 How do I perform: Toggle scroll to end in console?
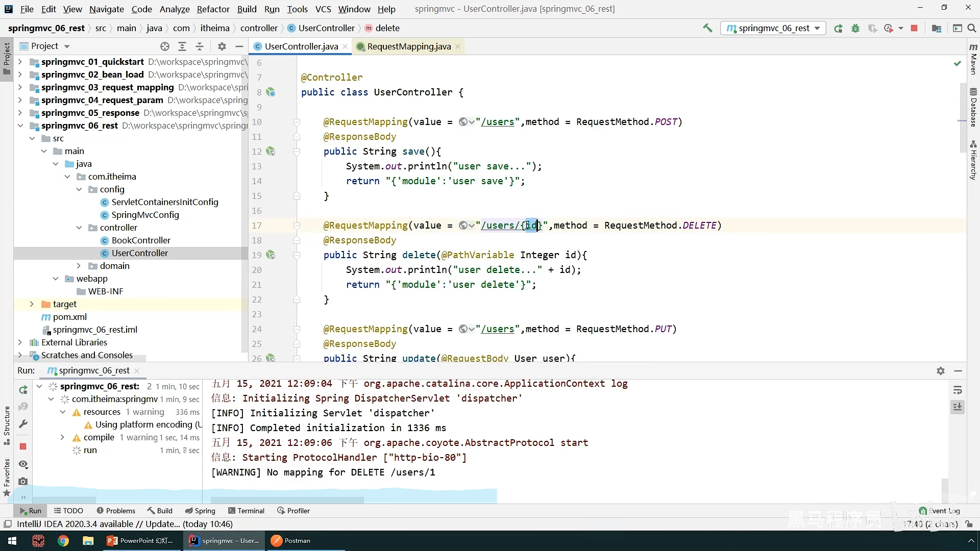(x=958, y=407)
